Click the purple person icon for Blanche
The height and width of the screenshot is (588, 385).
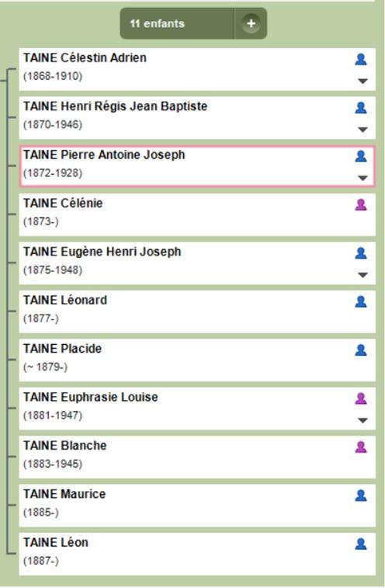coord(361,447)
